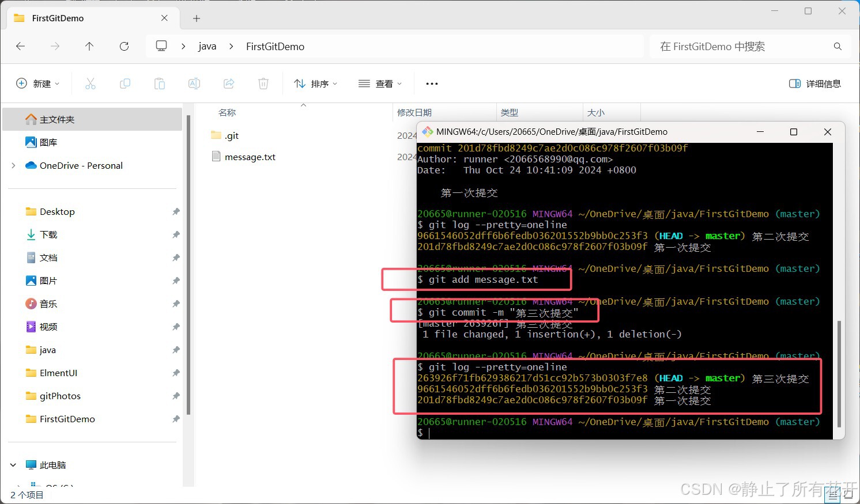Image resolution: width=860 pixels, height=504 pixels.
Task: Select FirstGitDemo breadcrumb in address bar
Action: click(x=275, y=47)
